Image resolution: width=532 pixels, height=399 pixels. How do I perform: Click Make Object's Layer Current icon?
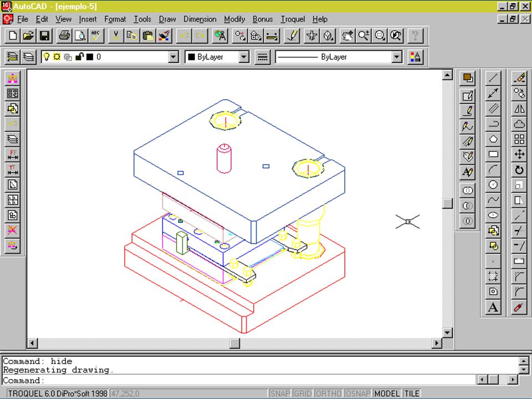(x=13, y=57)
